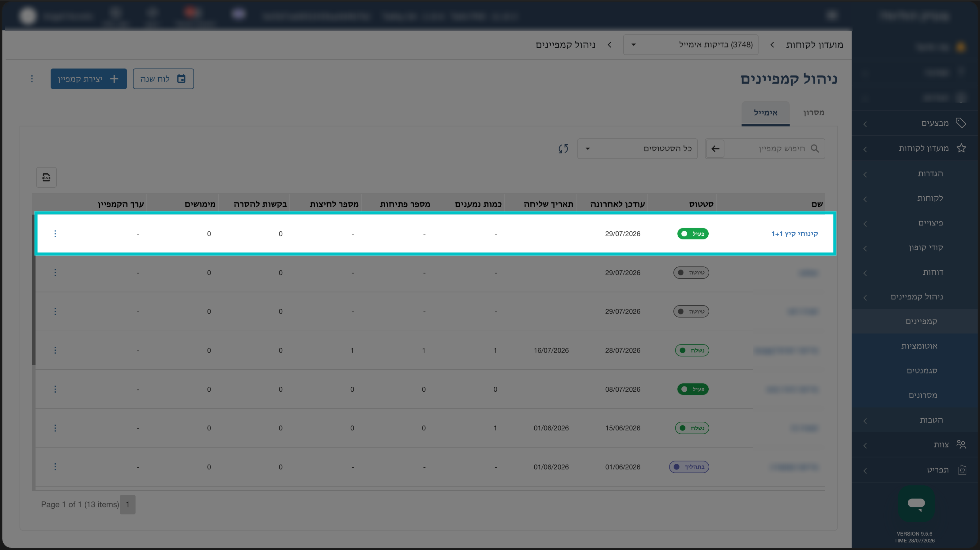
Task: Click 16/07/2026 send date cell
Action: [551, 350]
